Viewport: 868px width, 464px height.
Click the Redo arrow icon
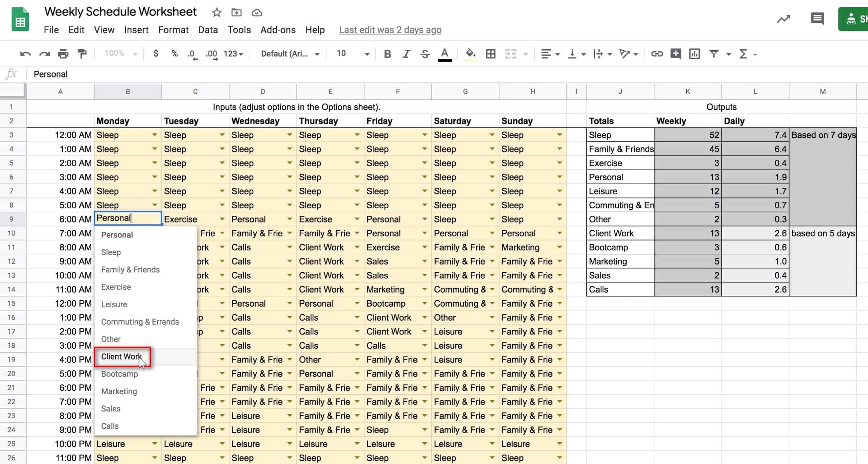click(x=44, y=54)
